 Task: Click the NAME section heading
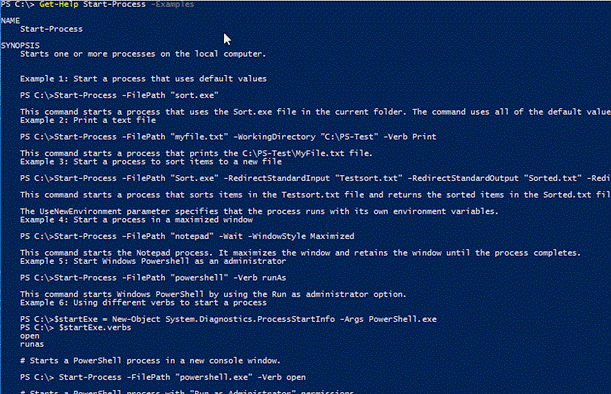point(11,21)
